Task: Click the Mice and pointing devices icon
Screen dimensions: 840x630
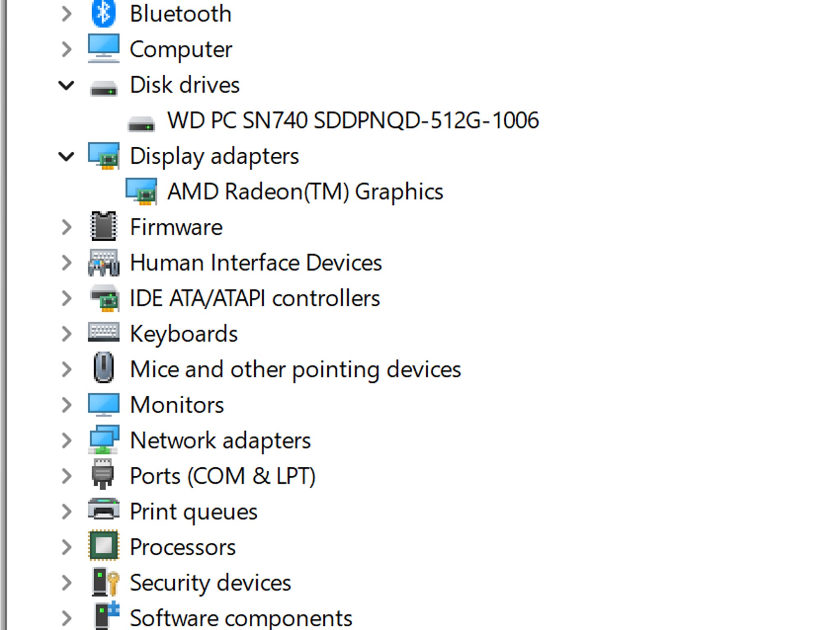Action: click(103, 367)
